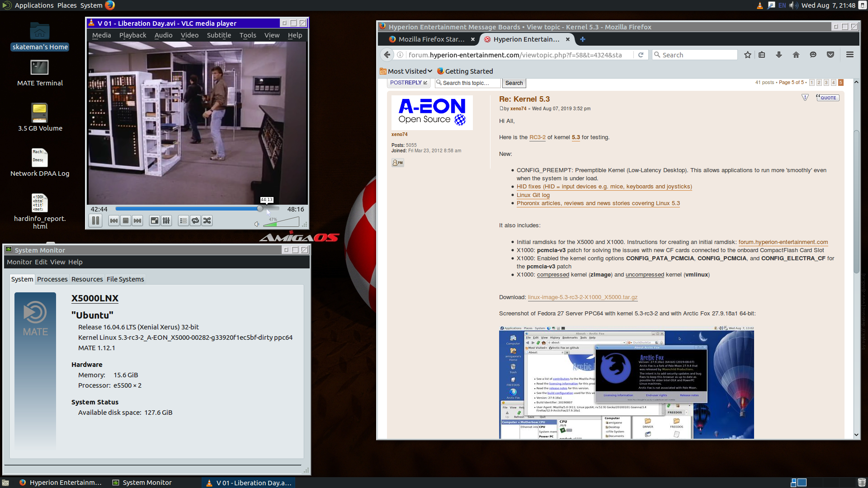868x488 pixels.
Task: Open Linux Git log link
Action: [x=533, y=195]
